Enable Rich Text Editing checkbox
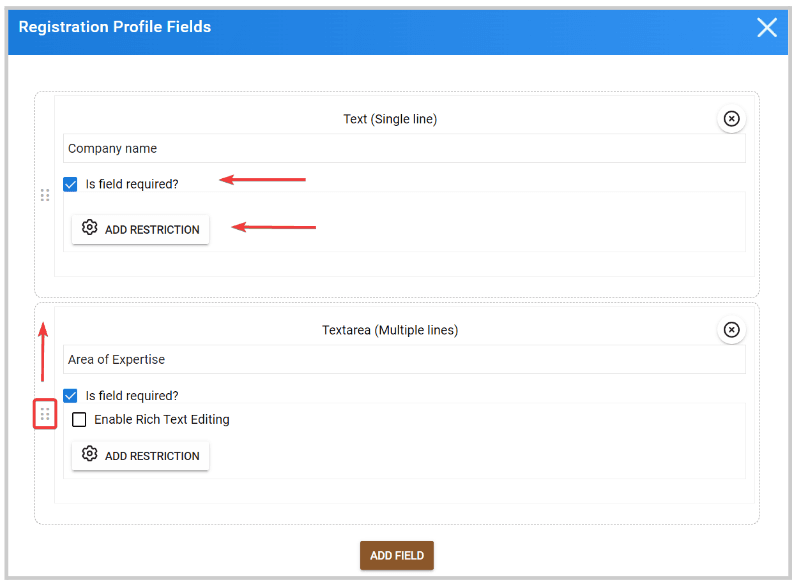The height and width of the screenshot is (586, 797). tap(79, 420)
